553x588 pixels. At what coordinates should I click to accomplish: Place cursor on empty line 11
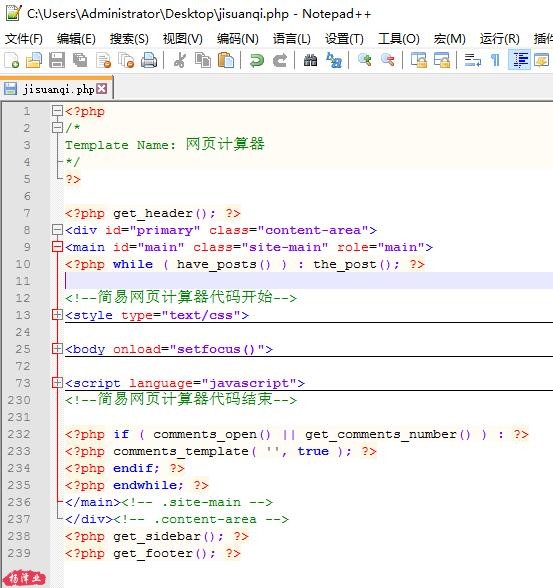click(x=308, y=281)
